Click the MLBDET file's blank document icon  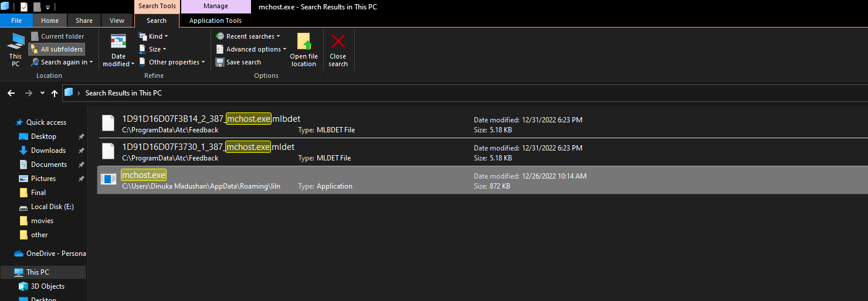coord(108,123)
